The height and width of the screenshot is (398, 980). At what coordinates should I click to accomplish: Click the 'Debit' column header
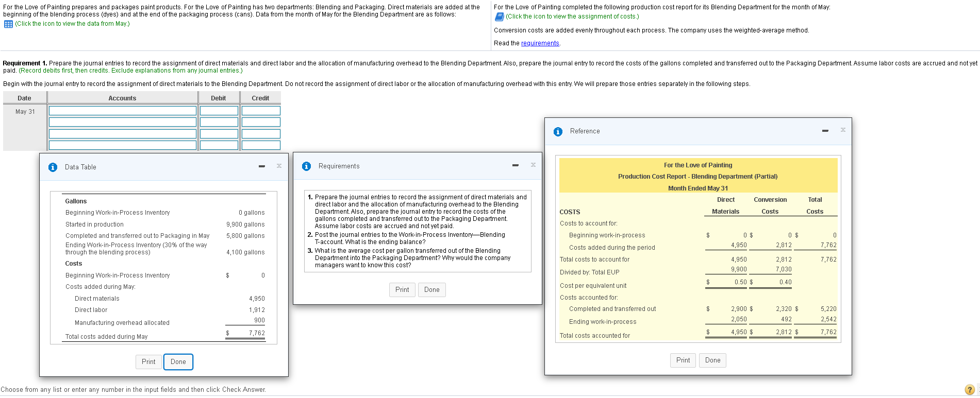click(x=219, y=98)
